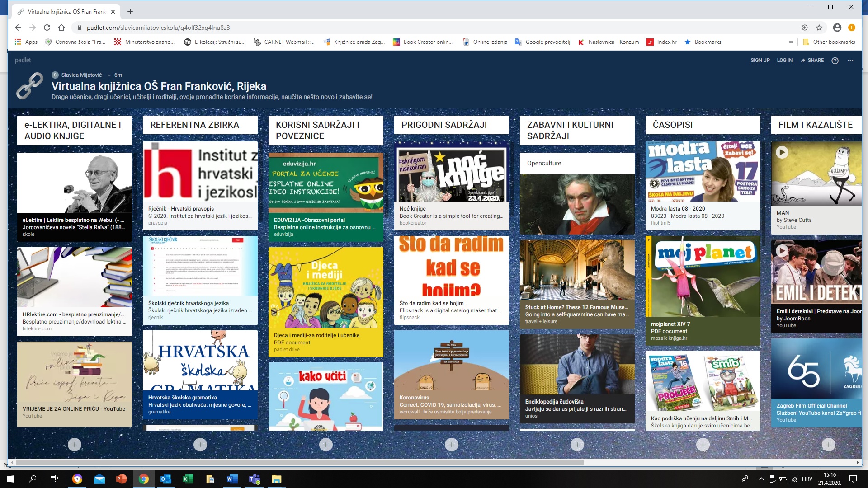The height and width of the screenshot is (488, 868).
Task: Open the Apps bookmarks shortcut
Action: (26, 42)
